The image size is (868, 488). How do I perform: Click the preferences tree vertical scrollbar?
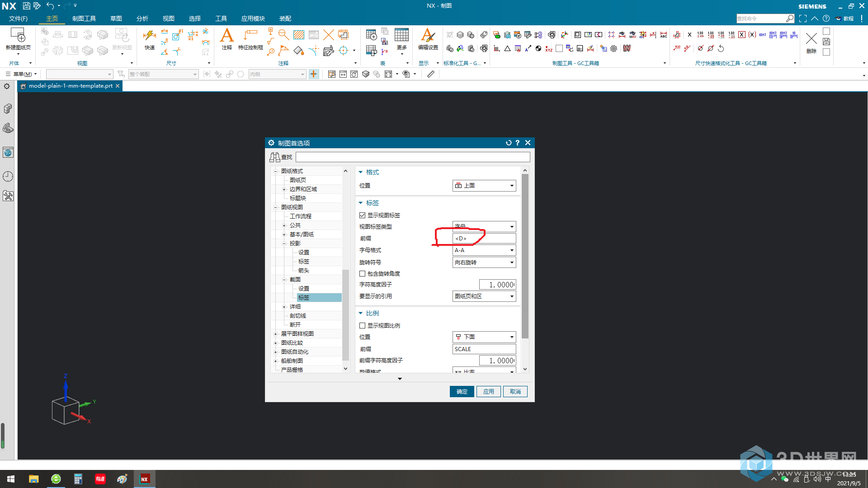(345, 314)
